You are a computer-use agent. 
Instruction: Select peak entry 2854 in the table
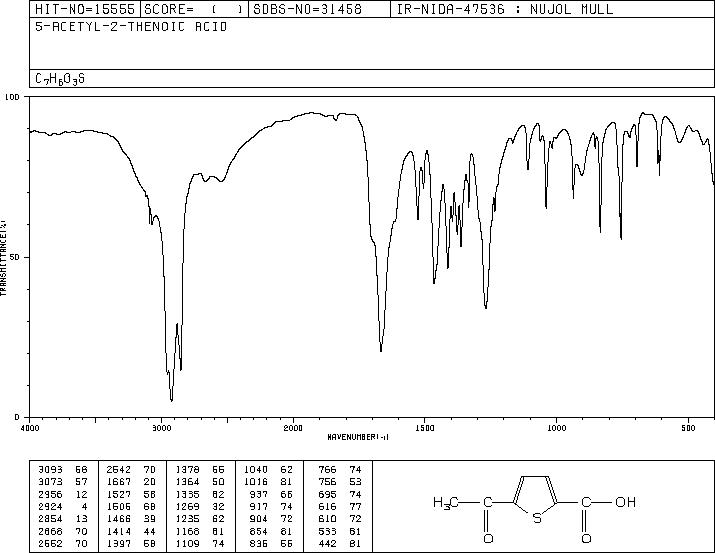point(51,519)
